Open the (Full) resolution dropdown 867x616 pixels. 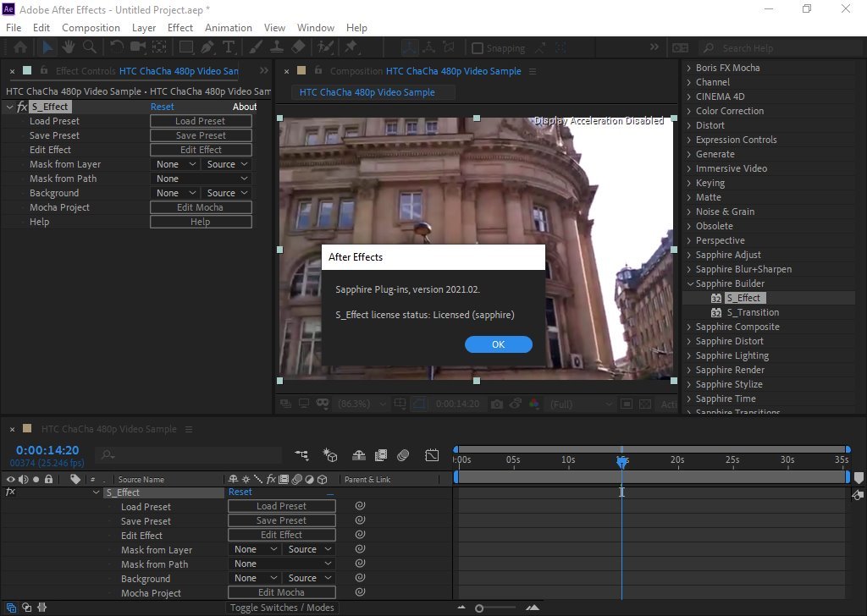click(x=580, y=404)
